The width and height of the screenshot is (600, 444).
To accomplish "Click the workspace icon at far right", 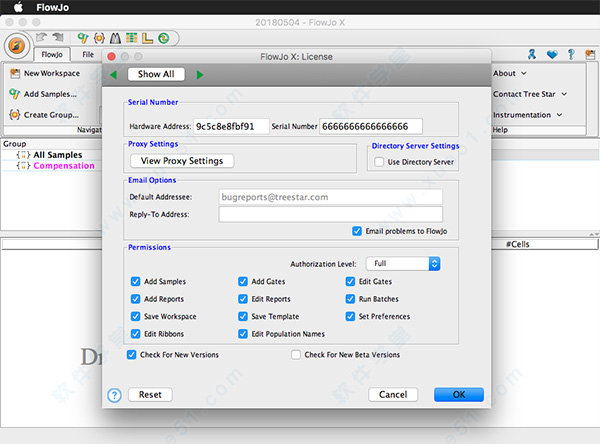I will pos(590,54).
